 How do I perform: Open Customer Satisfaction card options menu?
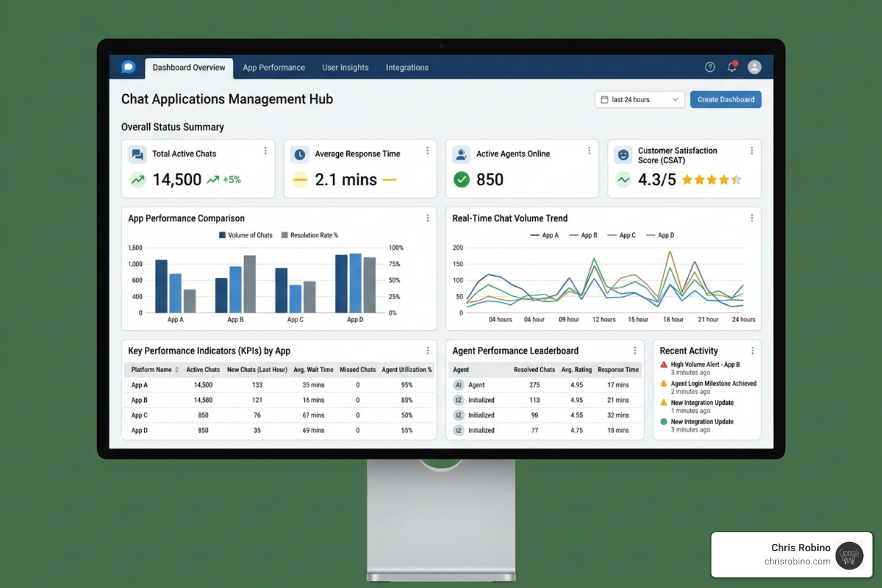752,150
